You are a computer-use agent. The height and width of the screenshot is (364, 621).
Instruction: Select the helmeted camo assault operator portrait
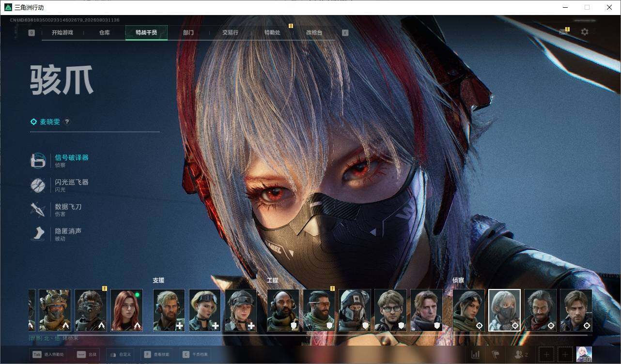[55, 310]
